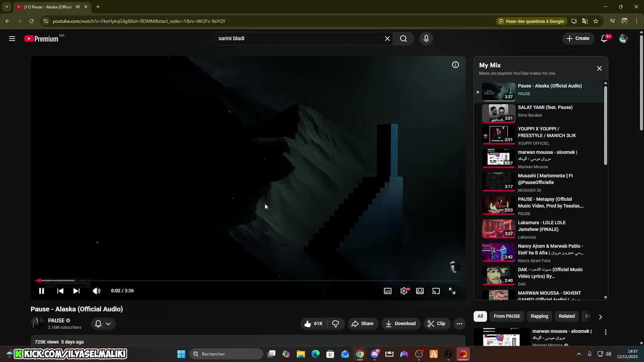This screenshot has height=362, width=644.
Task: Open File Explorer from taskbar
Action: click(x=301, y=354)
